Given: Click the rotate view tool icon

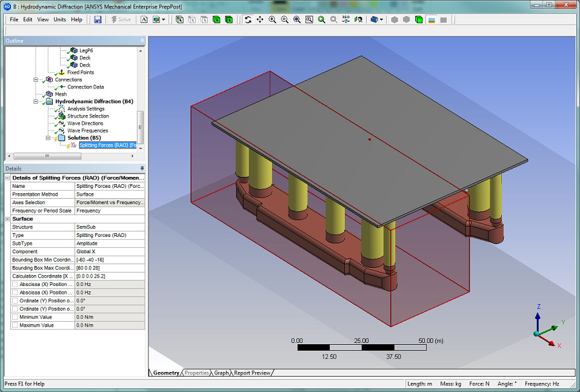Looking at the screenshot, I should click(x=248, y=19).
